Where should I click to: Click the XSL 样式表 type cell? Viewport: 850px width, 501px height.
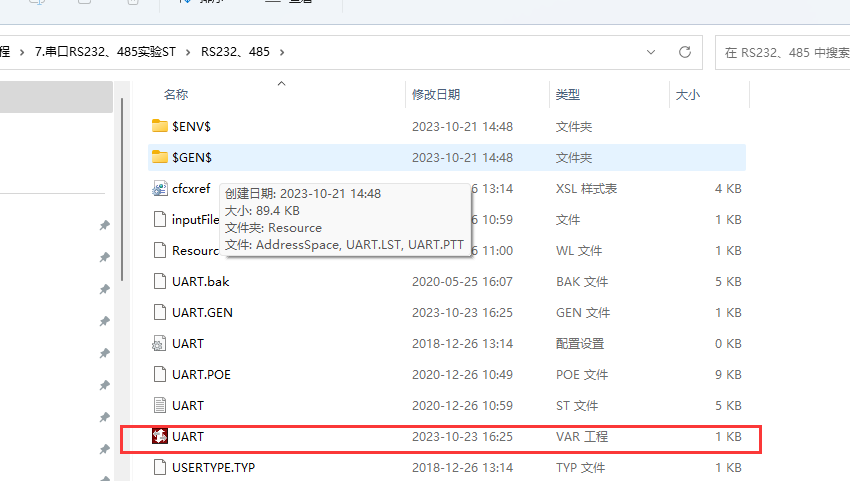click(587, 188)
